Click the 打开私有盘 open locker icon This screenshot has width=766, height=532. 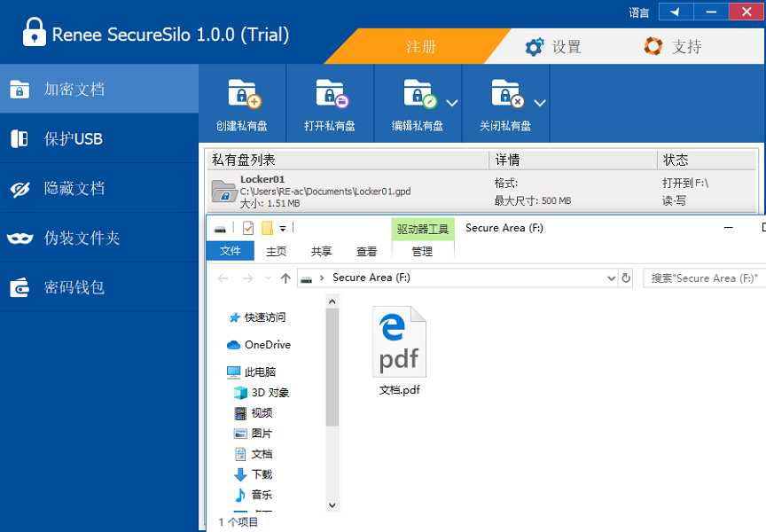pos(332,94)
